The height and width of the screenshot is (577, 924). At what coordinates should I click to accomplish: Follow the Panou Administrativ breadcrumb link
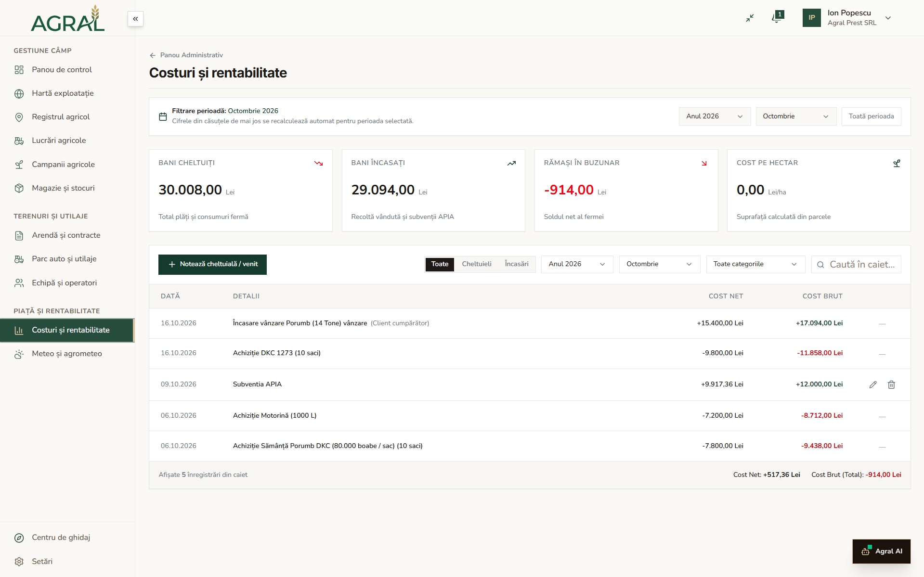(192, 55)
